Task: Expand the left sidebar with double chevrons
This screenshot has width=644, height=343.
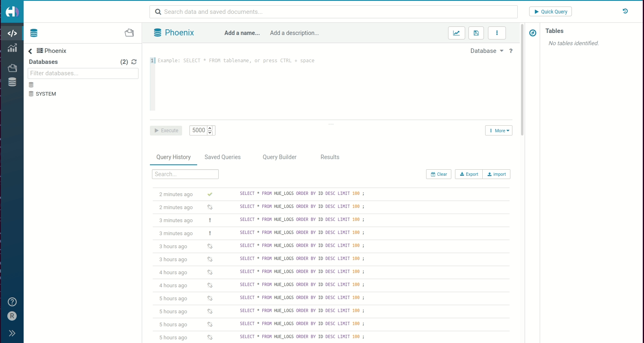Action: (12, 333)
